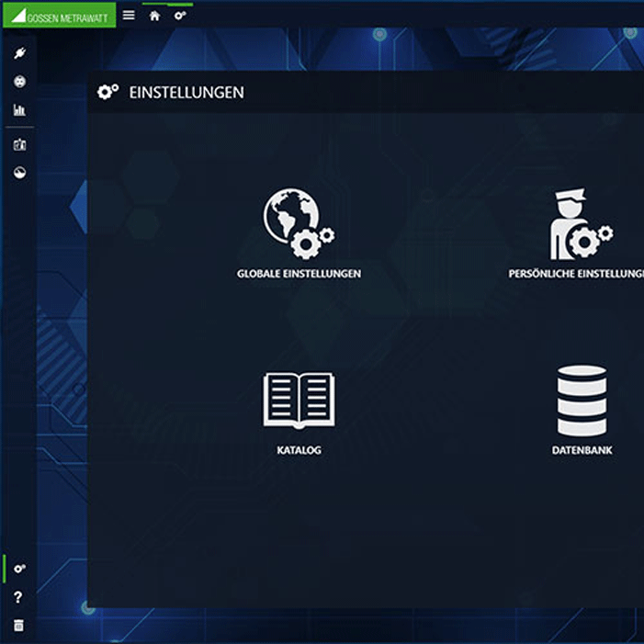Click the Katalog text label

(x=299, y=450)
